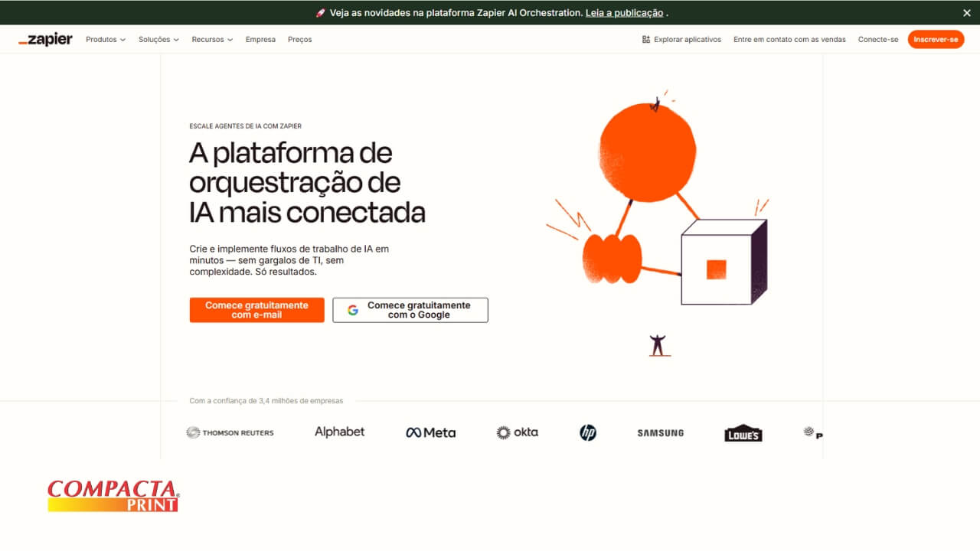Close the announcement banner with X

(966, 13)
